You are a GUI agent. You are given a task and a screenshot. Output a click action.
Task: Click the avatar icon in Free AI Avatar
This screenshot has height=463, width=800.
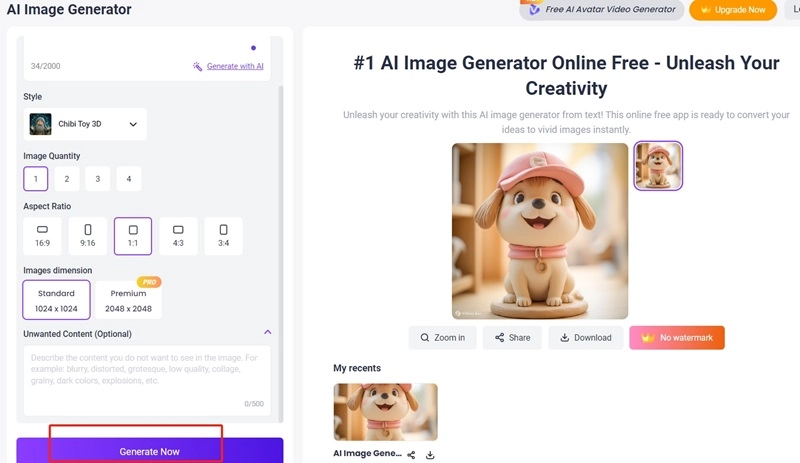[x=534, y=10]
